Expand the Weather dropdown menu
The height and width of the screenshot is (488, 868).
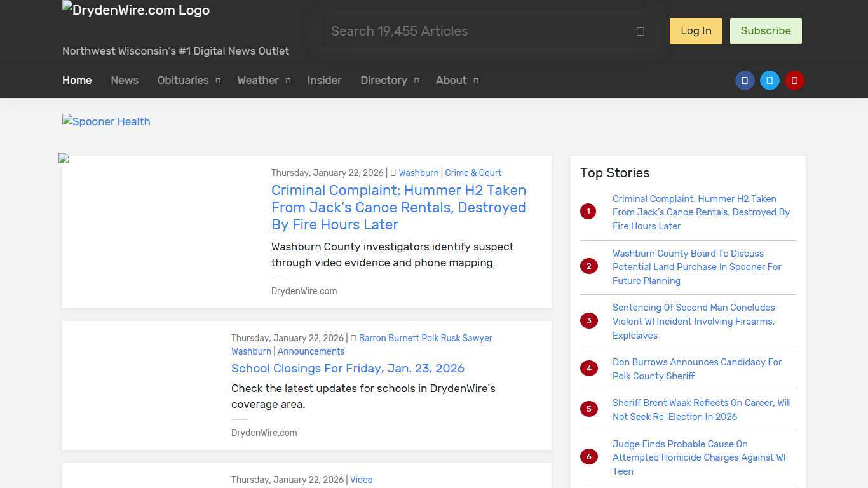coord(263,81)
